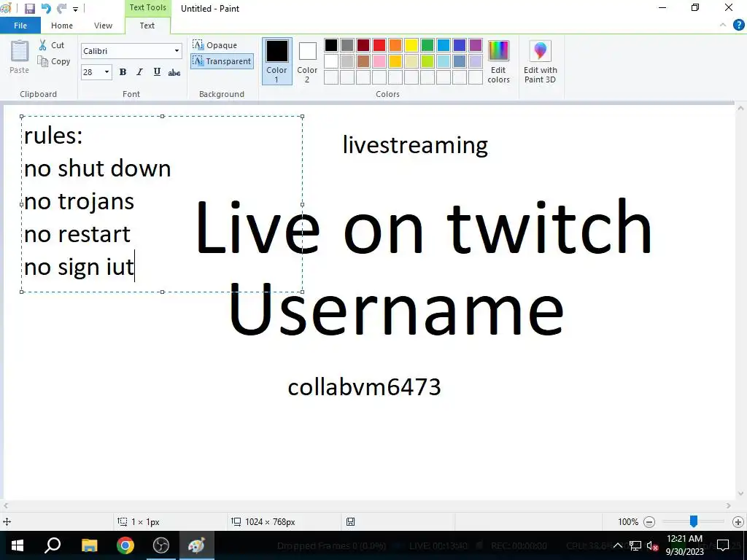Select Color 1 foreground box
Image resolution: width=747 pixels, height=560 pixels.
pos(276,61)
